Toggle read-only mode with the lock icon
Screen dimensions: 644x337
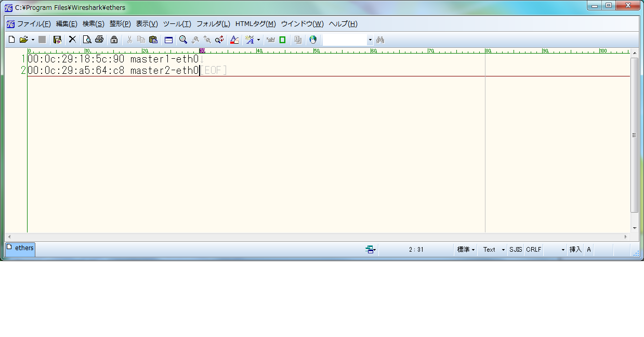pos(113,40)
